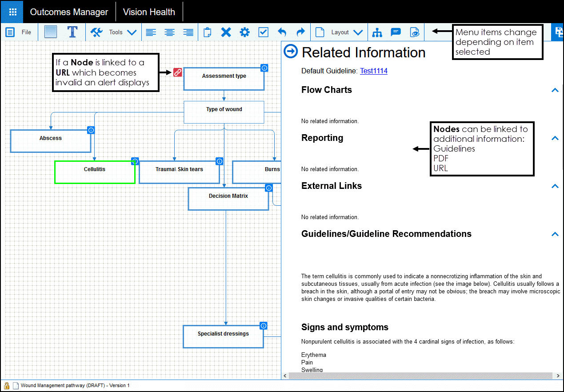564x392 pixels.
Task: Pick the blue fill color swatch
Action: (x=51, y=32)
